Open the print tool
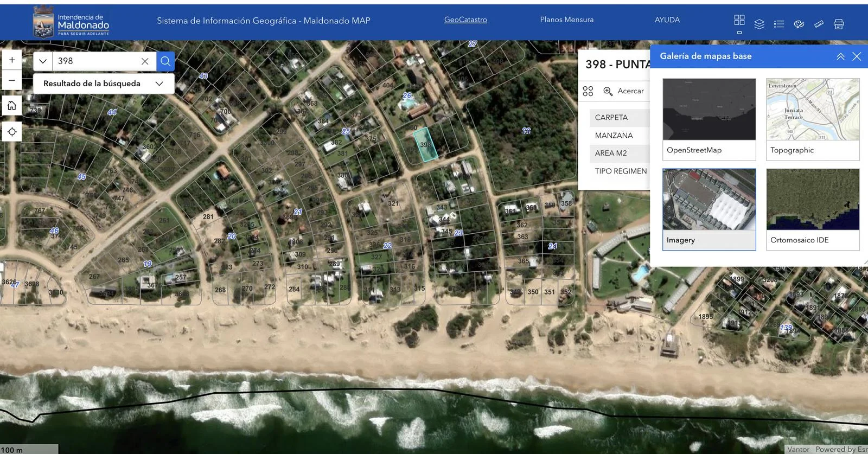Viewport: 868px width, 454px height. [839, 24]
